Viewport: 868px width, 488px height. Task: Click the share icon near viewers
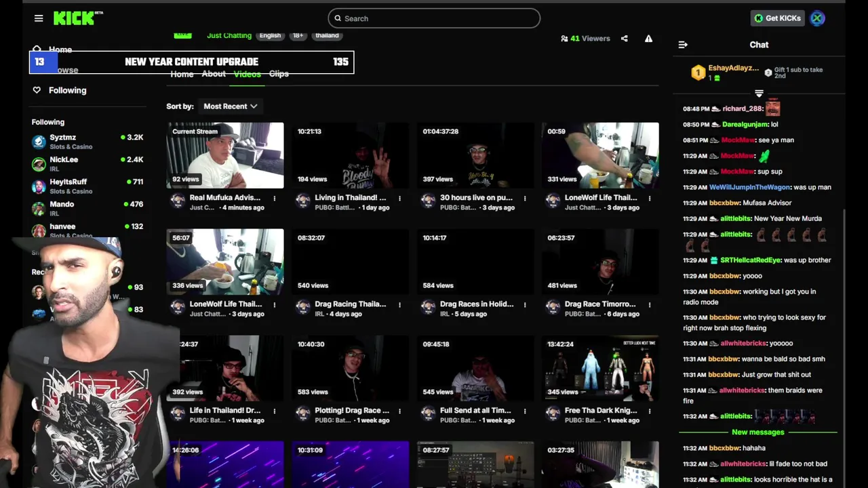tap(625, 39)
